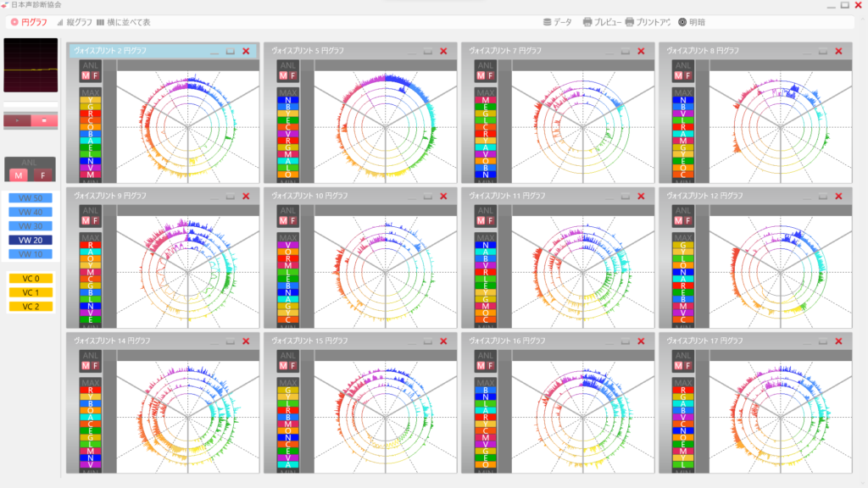Select the VW 10 button
Screen dimensions: 868x488
pyautogui.click(x=31, y=254)
